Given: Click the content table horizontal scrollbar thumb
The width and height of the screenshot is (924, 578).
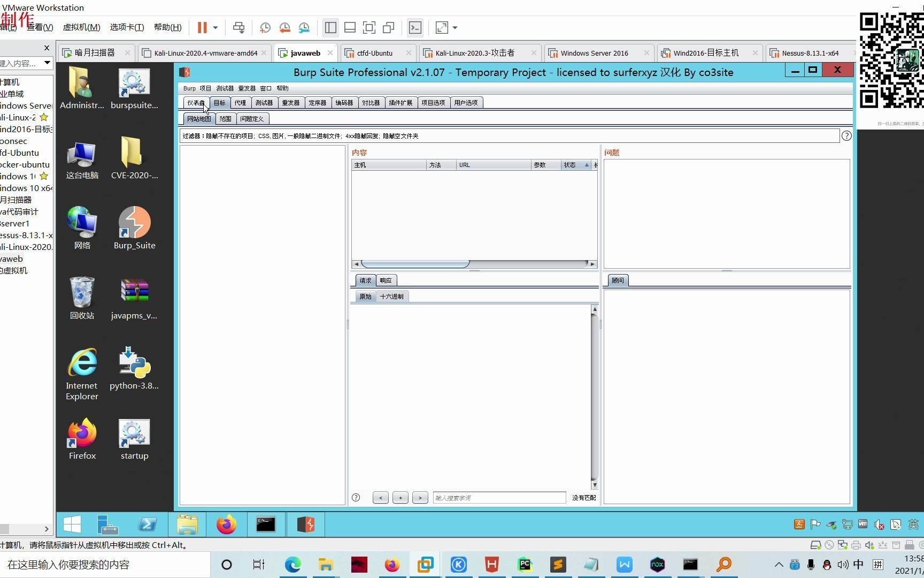Looking at the screenshot, I should click(415, 264).
